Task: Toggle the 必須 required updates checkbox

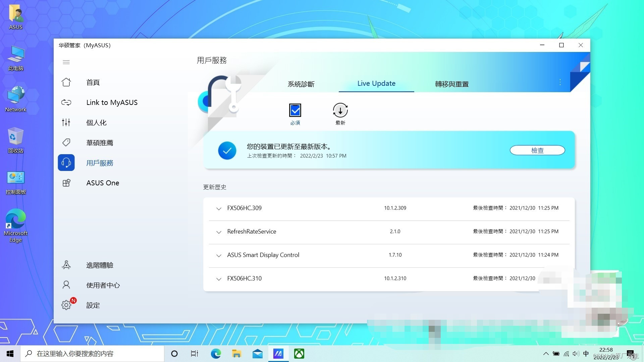Action: (295, 110)
